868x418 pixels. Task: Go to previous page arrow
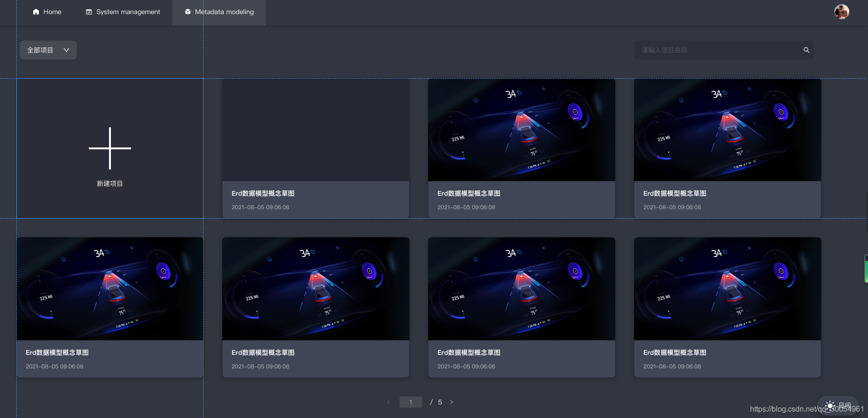pos(388,402)
